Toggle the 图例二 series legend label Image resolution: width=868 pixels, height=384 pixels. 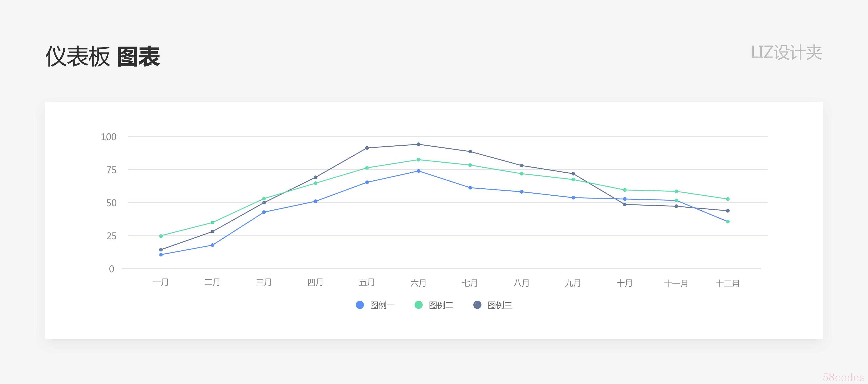click(441, 305)
